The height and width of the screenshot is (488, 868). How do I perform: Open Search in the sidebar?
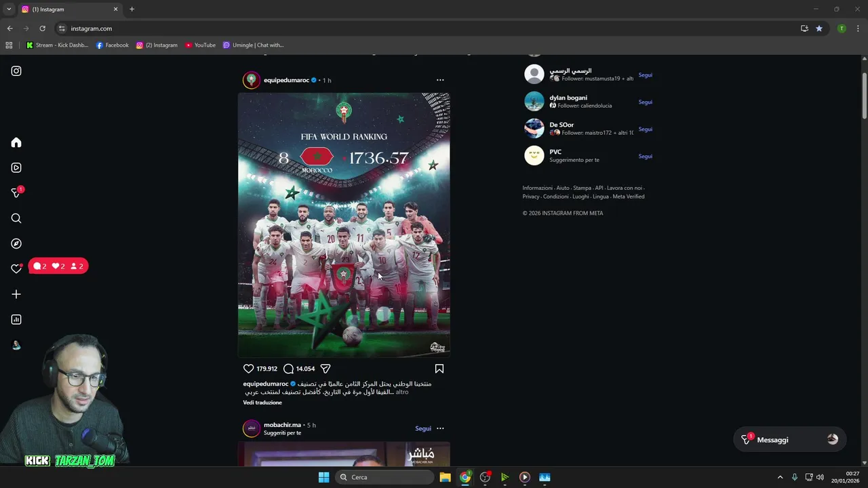click(16, 218)
